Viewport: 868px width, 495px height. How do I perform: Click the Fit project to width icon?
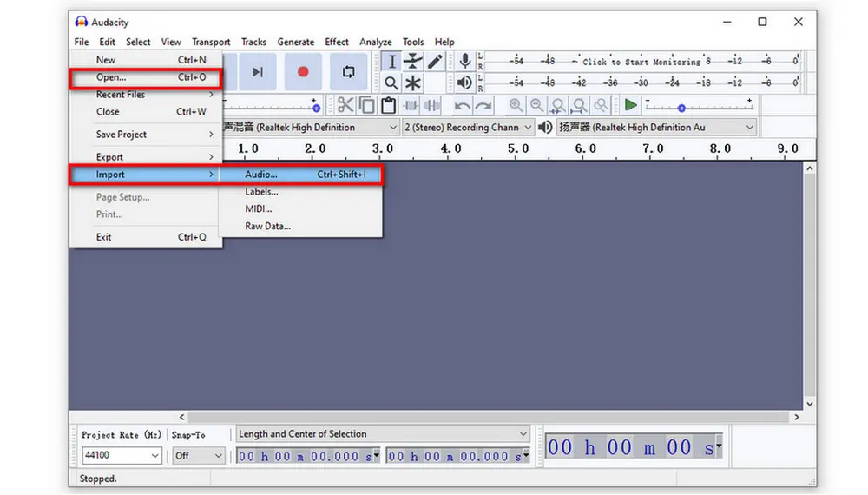click(x=579, y=105)
